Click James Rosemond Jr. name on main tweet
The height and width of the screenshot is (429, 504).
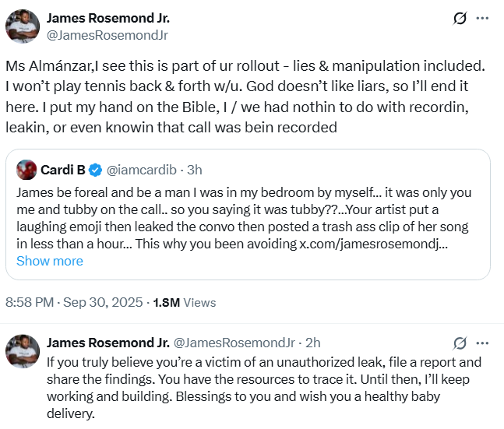tap(107, 19)
